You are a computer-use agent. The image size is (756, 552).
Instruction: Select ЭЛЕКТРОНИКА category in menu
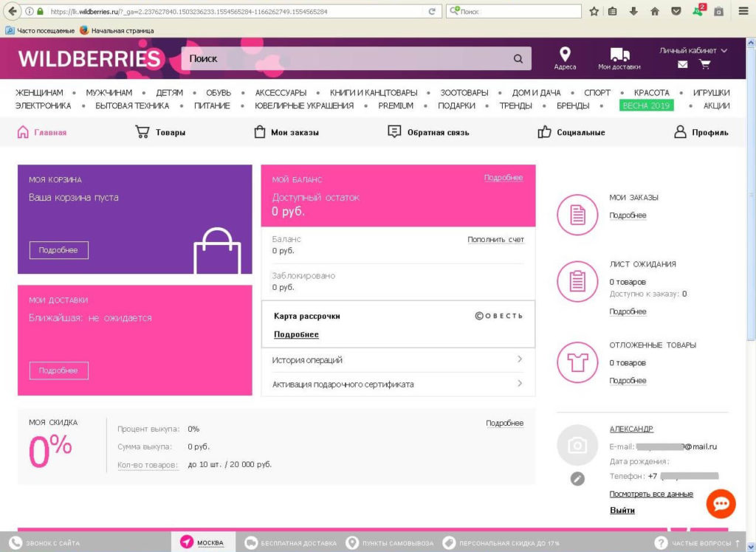tap(44, 106)
